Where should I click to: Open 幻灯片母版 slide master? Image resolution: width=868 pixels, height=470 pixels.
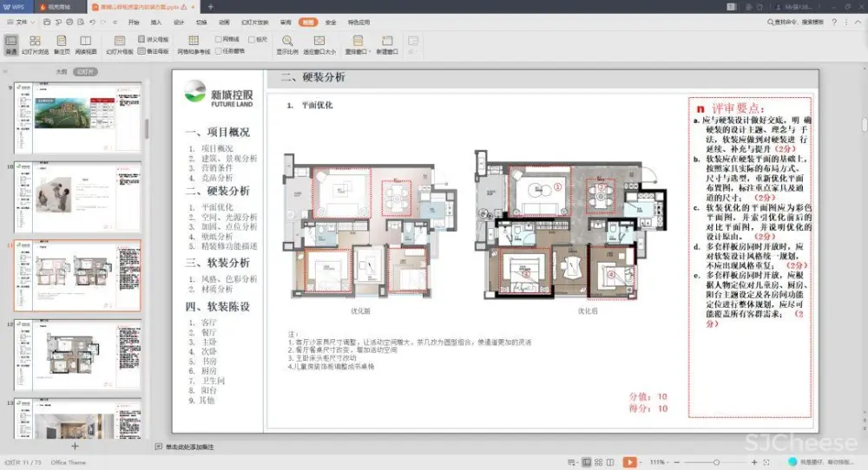[120, 43]
